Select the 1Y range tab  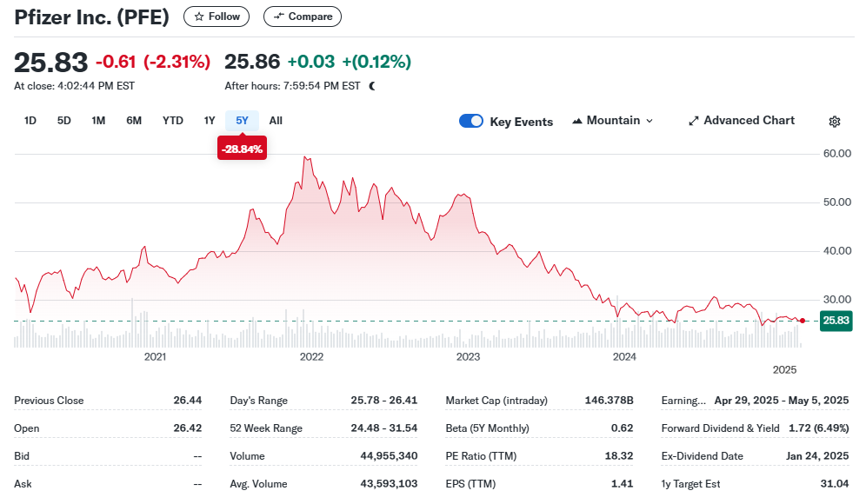pyautogui.click(x=210, y=121)
